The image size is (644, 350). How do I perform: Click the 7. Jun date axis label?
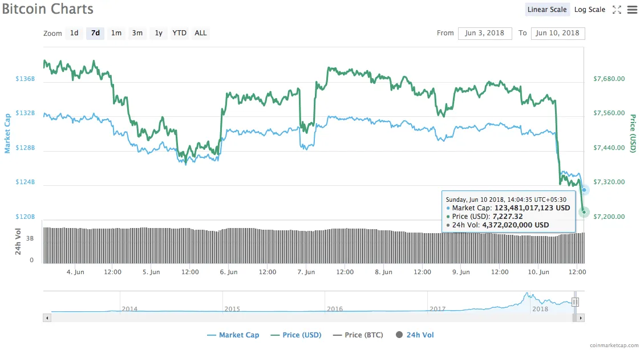[306, 272]
